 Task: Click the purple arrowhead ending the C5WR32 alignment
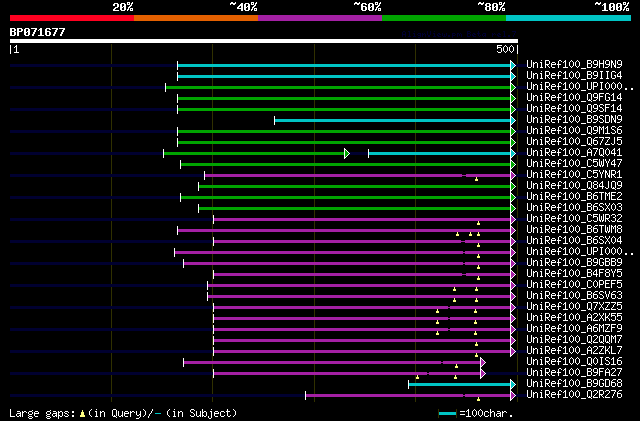[513, 220]
